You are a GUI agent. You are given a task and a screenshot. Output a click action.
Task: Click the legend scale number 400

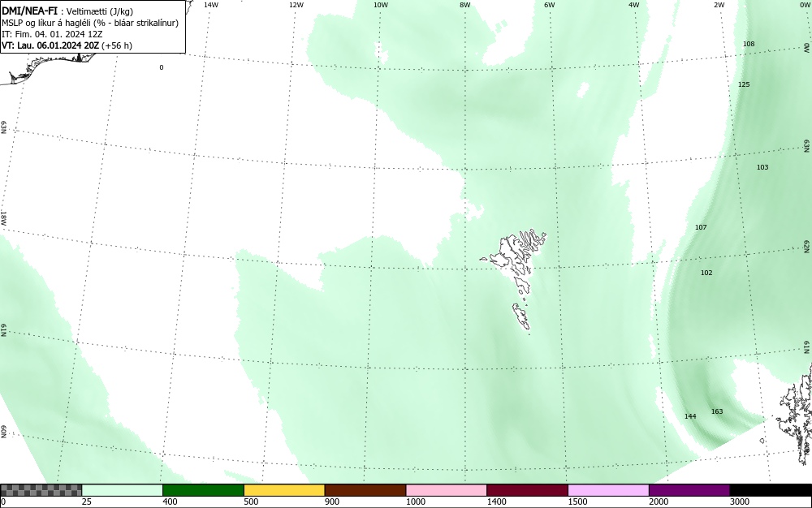pyautogui.click(x=170, y=502)
